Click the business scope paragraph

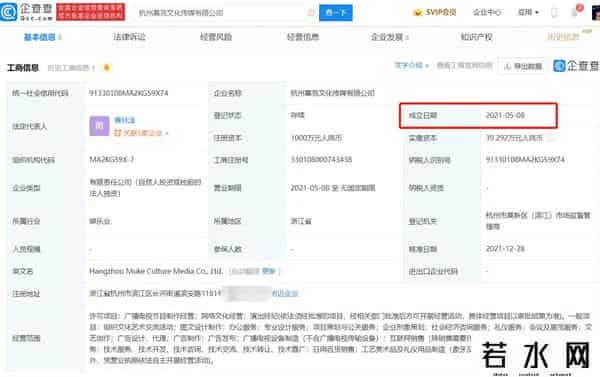[x=341, y=338]
